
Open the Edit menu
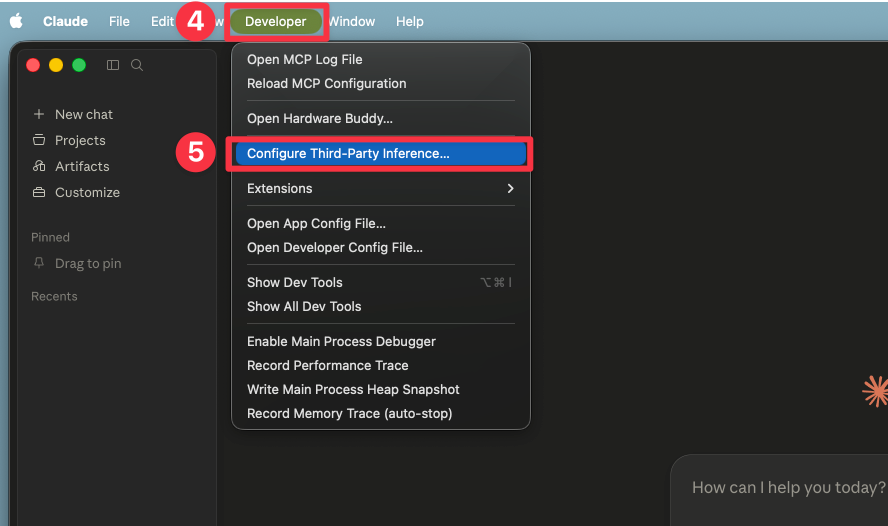(x=162, y=22)
